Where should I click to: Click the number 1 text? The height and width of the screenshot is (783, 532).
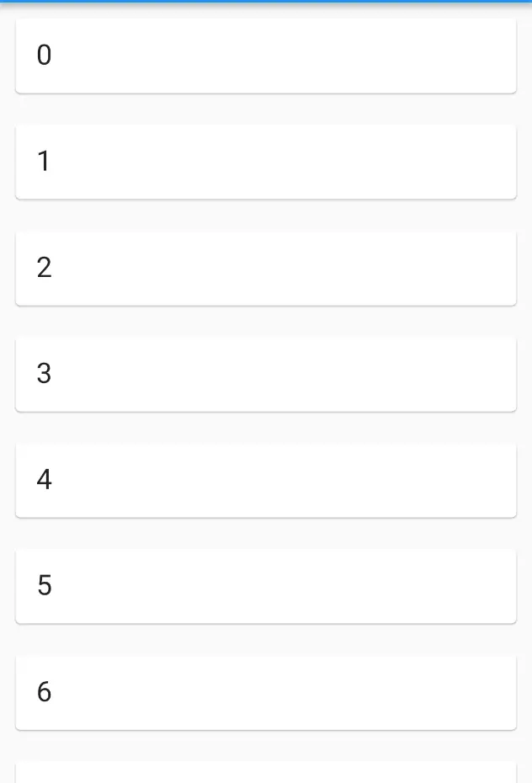(44, 161)
